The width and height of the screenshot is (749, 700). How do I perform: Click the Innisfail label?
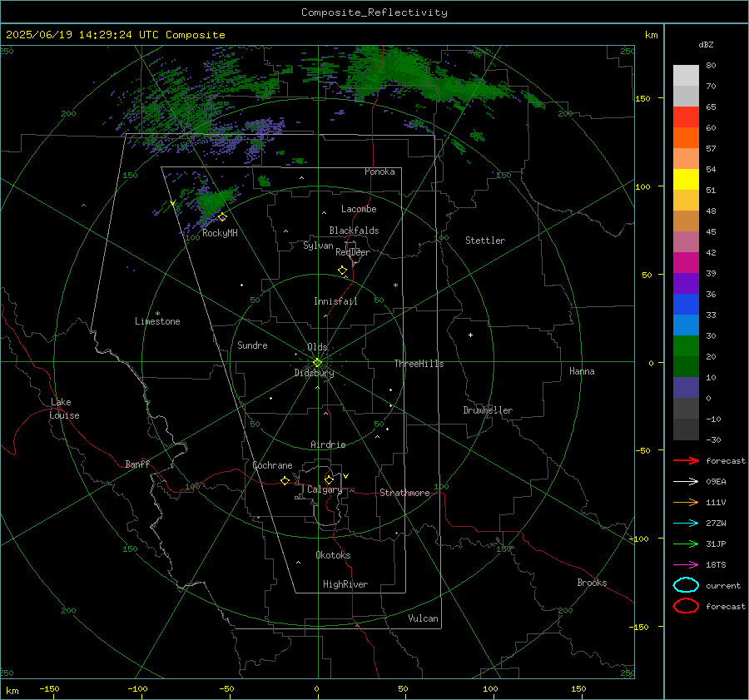click(x=335, y=301)
